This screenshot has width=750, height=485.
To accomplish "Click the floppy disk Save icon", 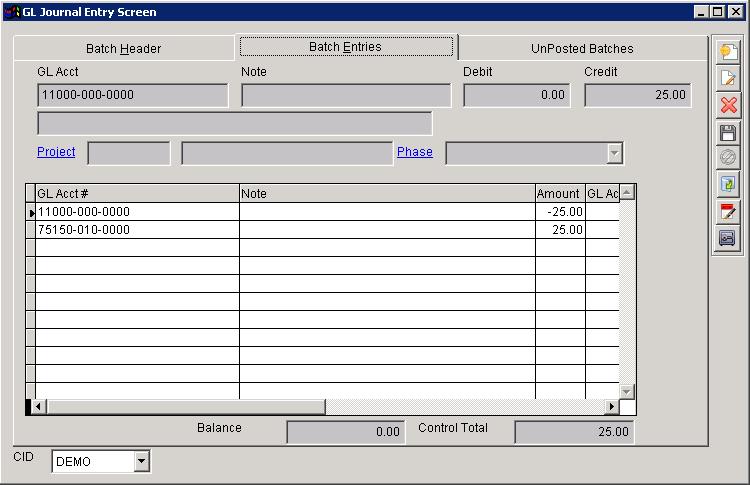I will coord(727,132).
